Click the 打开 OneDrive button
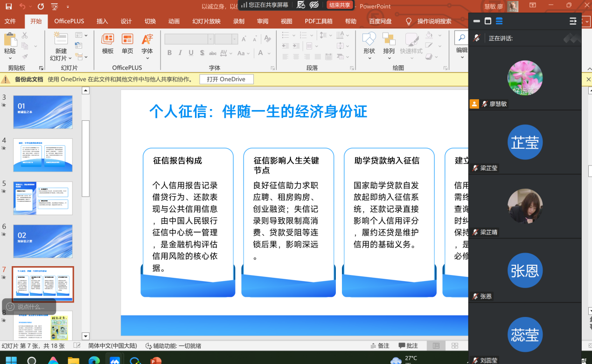Screen dimensions: 592x364 click(226, 79)
